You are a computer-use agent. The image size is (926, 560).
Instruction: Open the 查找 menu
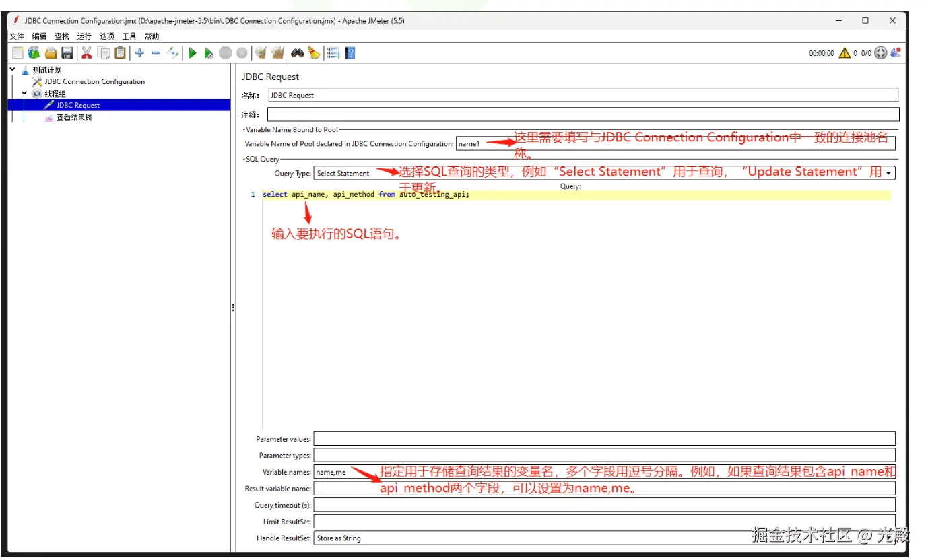pyautogui.click(x=62, y=36)
